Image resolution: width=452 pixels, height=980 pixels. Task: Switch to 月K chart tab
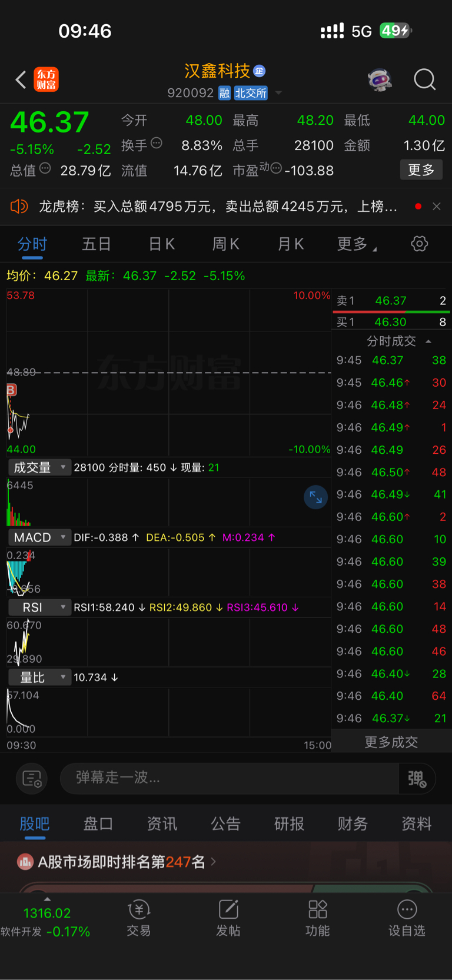290,244
